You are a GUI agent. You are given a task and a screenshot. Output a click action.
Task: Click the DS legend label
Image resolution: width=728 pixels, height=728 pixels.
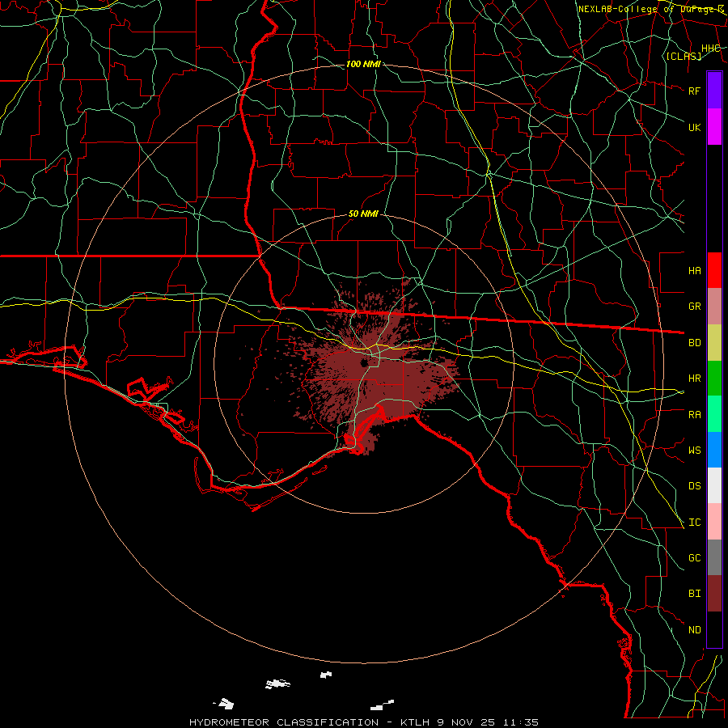coord(694,486)
